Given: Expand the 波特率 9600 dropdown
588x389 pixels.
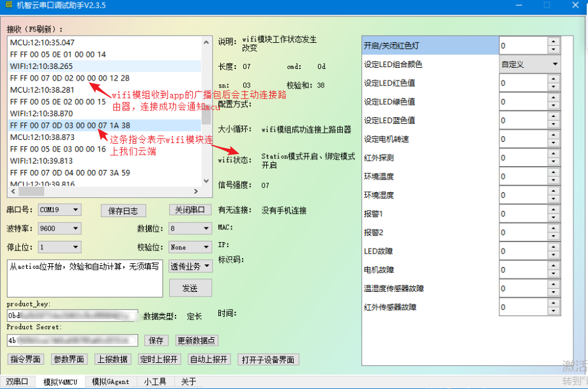Looking at the screenshot, I should click(x=76, y=228).
